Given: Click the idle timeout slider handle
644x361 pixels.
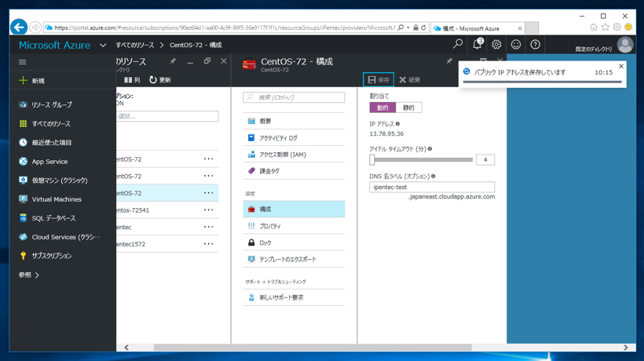Looking at the screenshot, I should 372,159.
